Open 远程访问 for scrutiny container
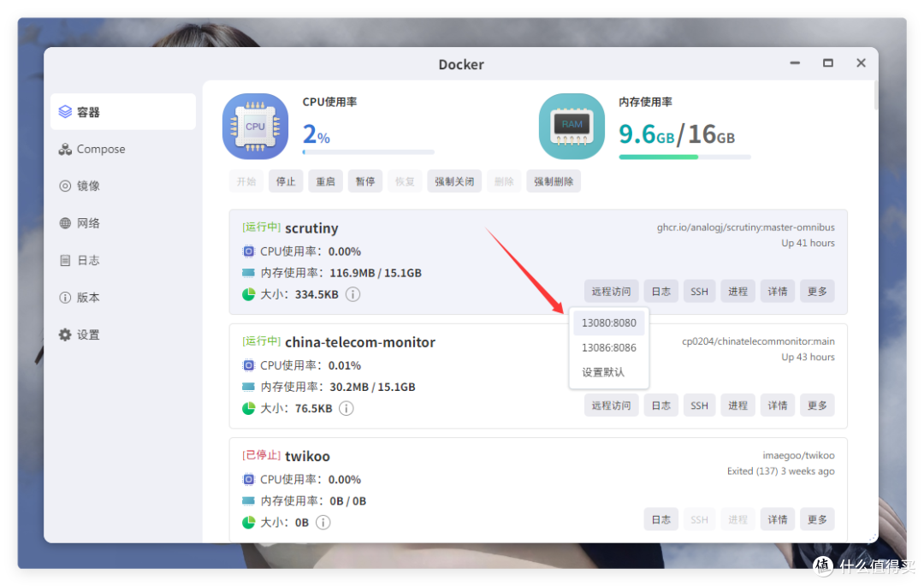Screen dimensions: 924x586 [611, 292]
